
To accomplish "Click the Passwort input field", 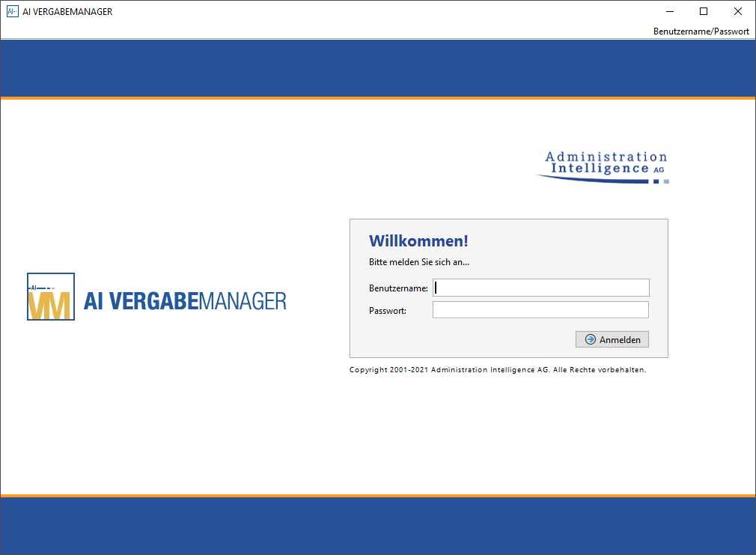I will point(540,310).
